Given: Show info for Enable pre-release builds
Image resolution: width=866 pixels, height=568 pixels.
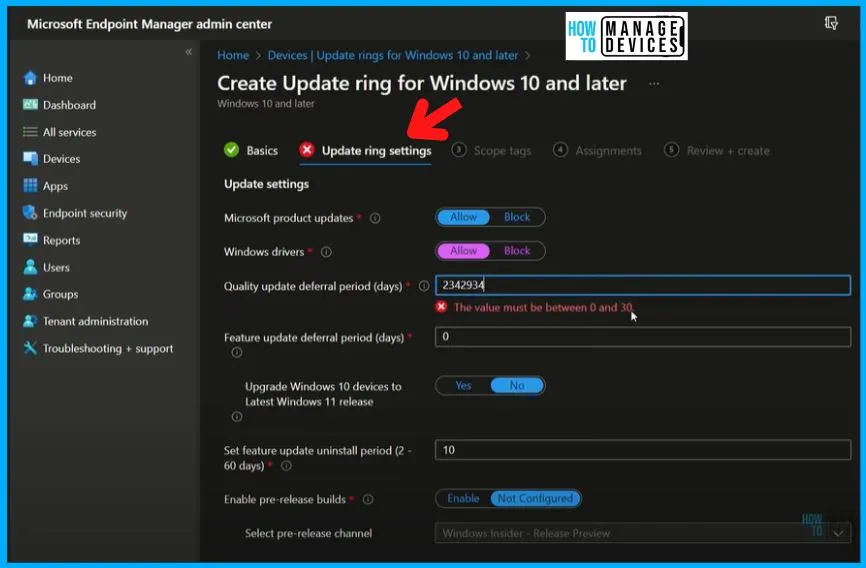Looking at the screenshot, I should (x=368, y=499).
